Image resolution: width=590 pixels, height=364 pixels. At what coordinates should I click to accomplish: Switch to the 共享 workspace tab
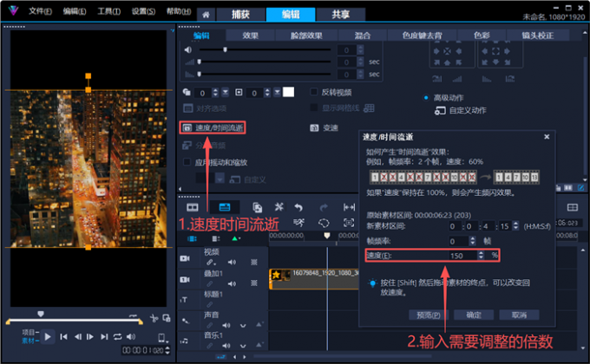[x=340, y=14]
